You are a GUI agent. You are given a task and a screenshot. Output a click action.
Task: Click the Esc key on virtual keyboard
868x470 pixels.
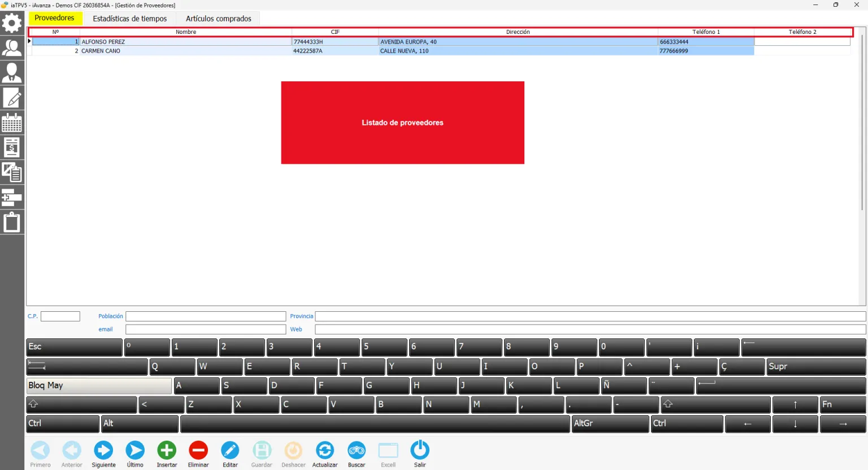74,347
